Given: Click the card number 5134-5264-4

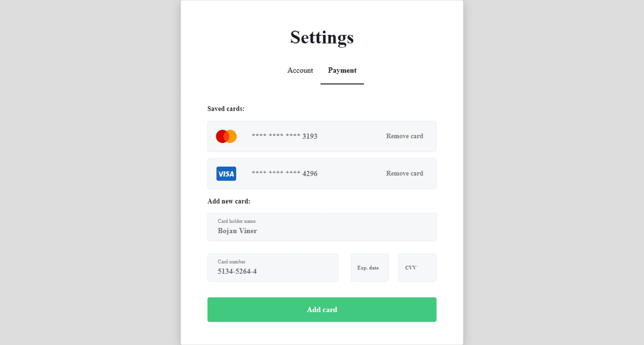Looking at the screenshot, I should pyautogui.click(x=237, y=271).
